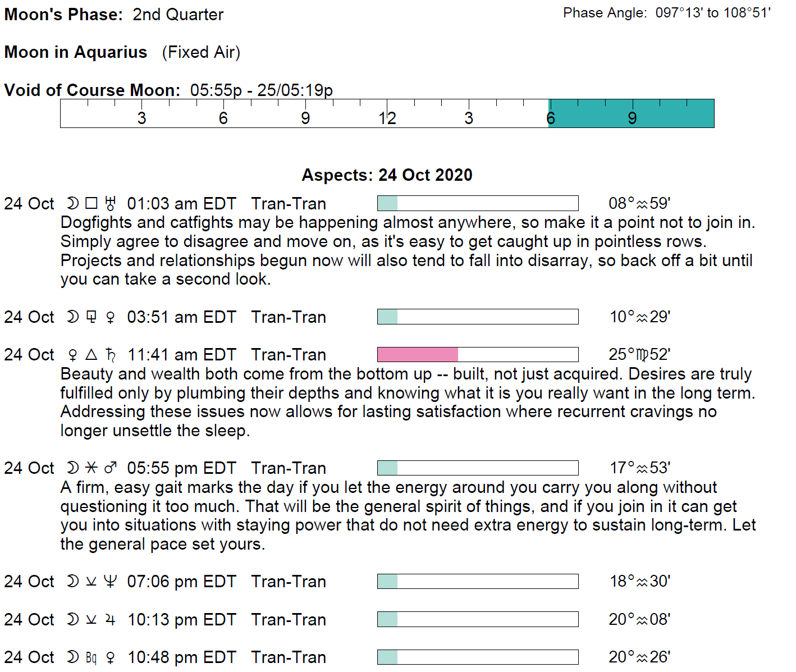
Task: Click the Virgo glyph in 25°52' position
Action: click(x=642, y=355)
